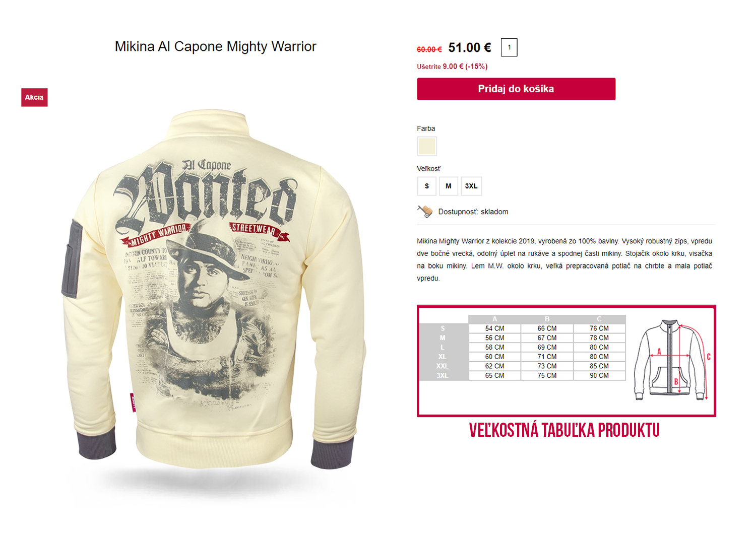756x536 pixels.
Task: Focus the quantity input field
Action: click(509, 47)
